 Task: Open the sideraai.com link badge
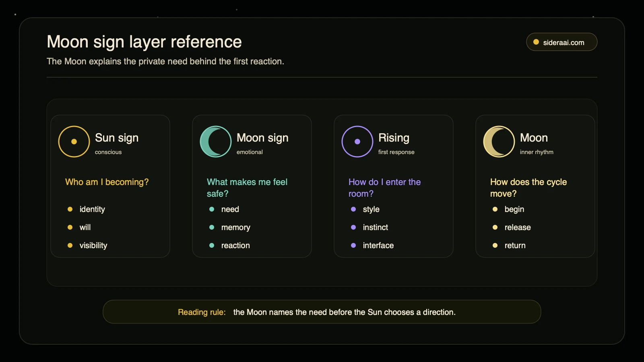pos(561,42)
